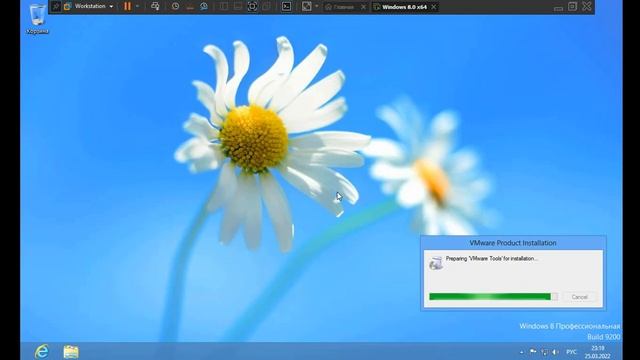The width and height of the screenshot is (640, 360).
Task: Enter full screen mode icon
Action: (x=252, y=7)
